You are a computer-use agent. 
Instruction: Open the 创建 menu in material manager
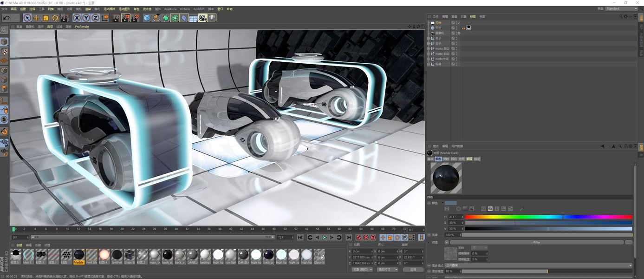coord(19,245)
